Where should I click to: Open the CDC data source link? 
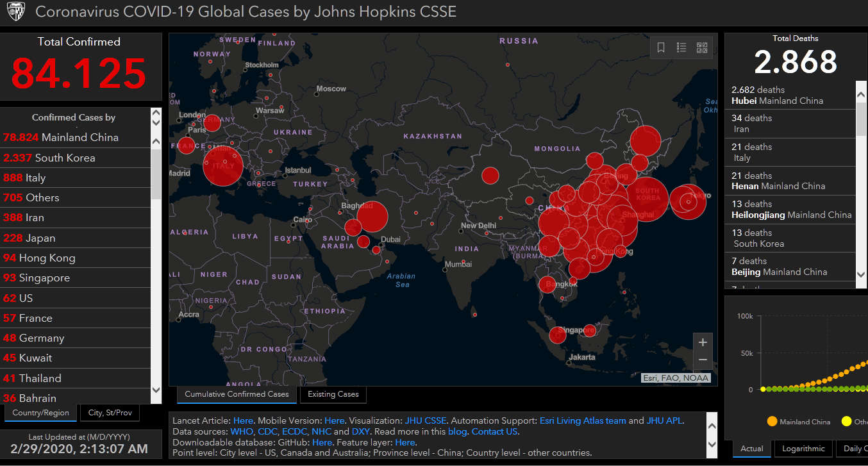point(267,432)
